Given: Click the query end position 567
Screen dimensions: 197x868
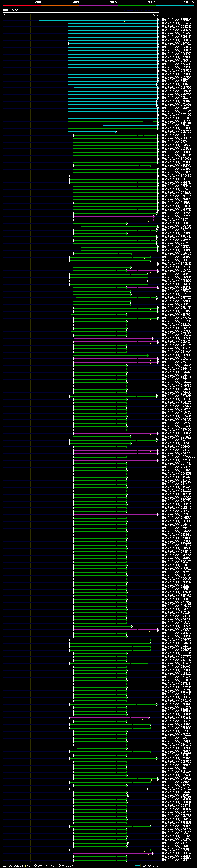Looking at the screenshot, I should [x=155, y=15].
